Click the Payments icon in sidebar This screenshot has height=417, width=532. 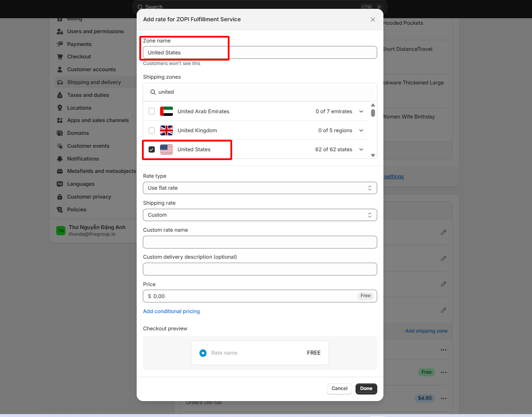coord(60,44)
